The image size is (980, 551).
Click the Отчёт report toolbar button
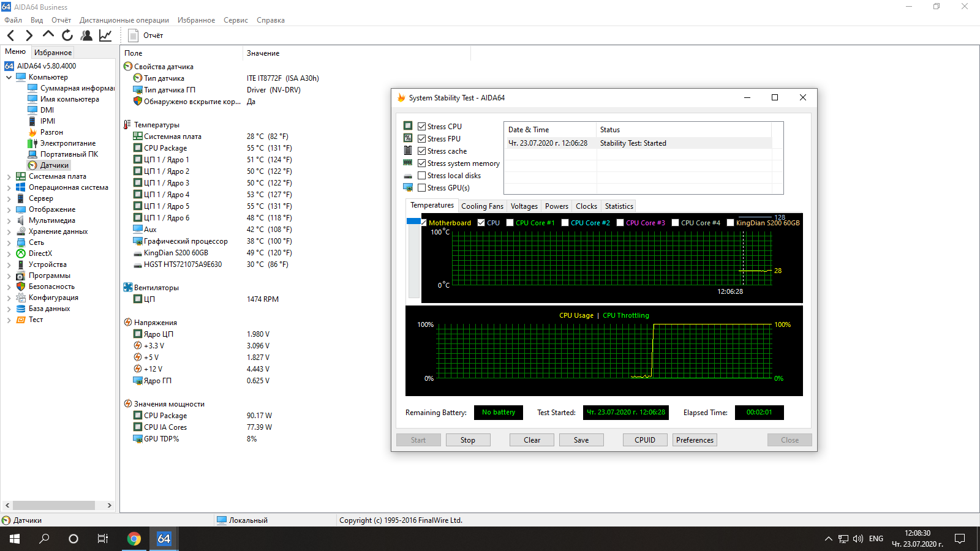(x=146, y=36)
